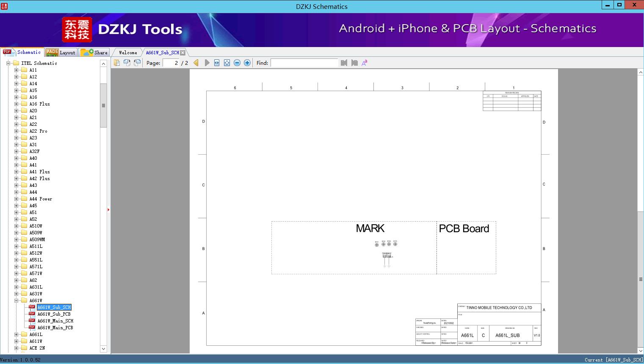The width and height of the screenshot is (644, 364).
Task: Select the A661W_Sub_SCH file
Action: (x=54, y=307)
